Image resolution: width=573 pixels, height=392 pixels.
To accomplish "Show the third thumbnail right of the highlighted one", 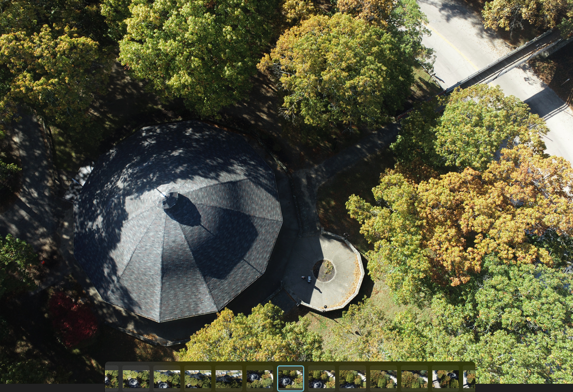I will coord(383,379).
